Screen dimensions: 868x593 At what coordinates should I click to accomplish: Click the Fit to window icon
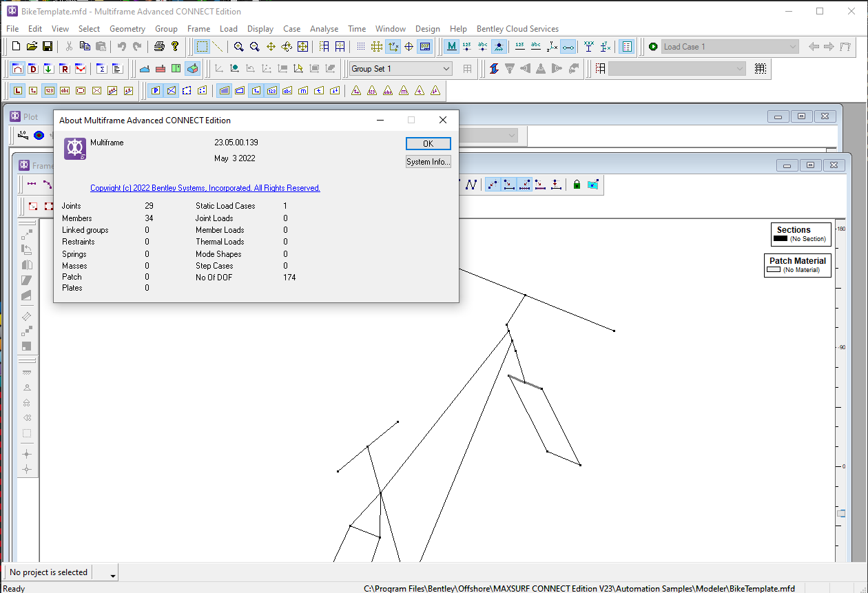(302, 47)
